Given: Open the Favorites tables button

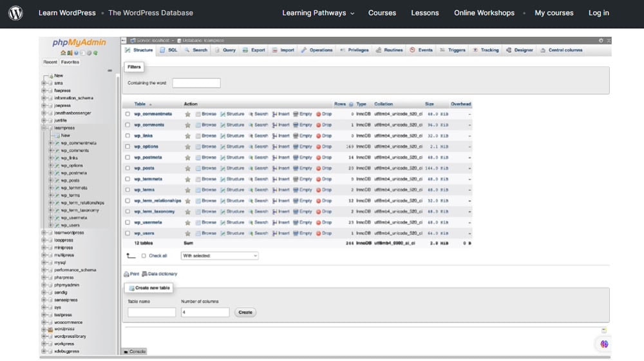Looking at the screenshot, I should click(70, 62).
